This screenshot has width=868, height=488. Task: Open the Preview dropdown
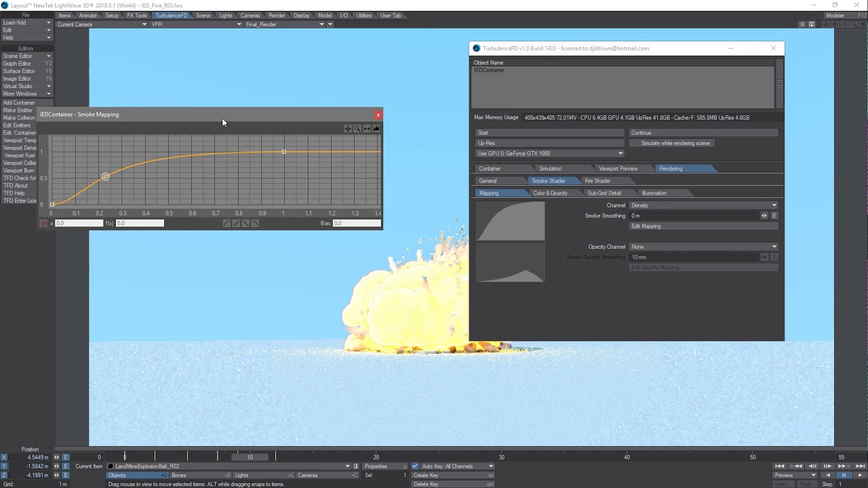[x=795, y=475]
